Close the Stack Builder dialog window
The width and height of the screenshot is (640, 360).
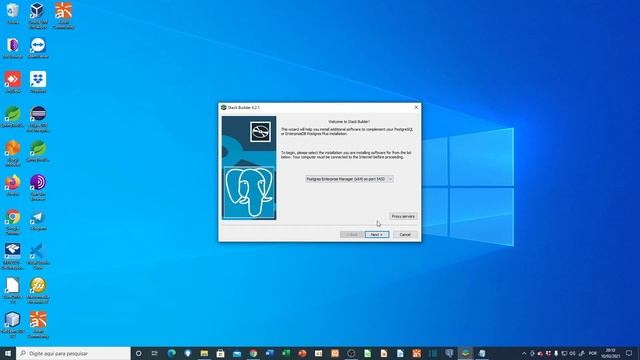[x=416, y=107]
